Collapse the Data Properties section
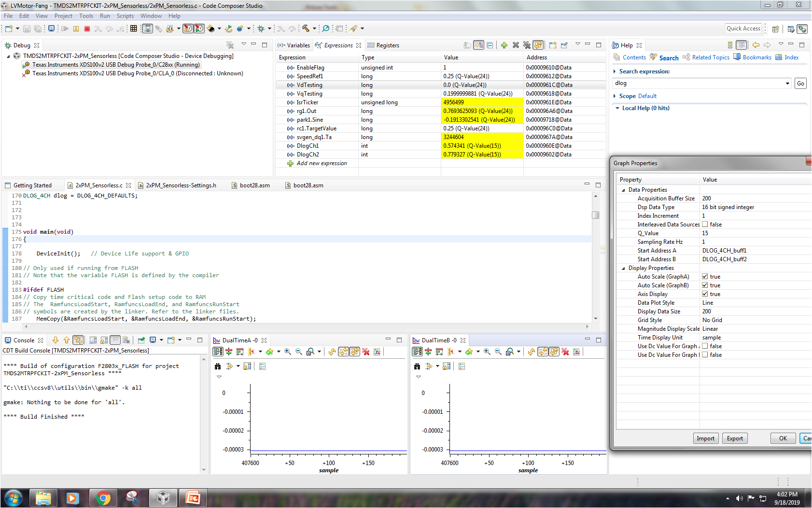The image size is (812, 508). [623, 189]
